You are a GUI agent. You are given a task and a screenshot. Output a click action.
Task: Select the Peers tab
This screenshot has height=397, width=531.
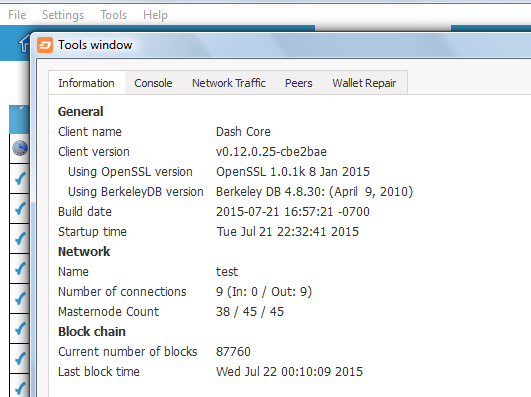tap(299, 83)
